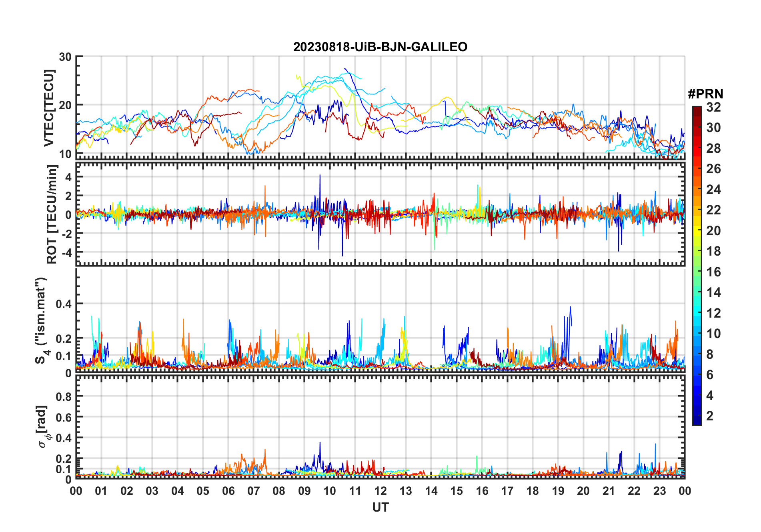Click x-axis tick label 15
Viewport: 761px width, 532px height.
(457, 491)
